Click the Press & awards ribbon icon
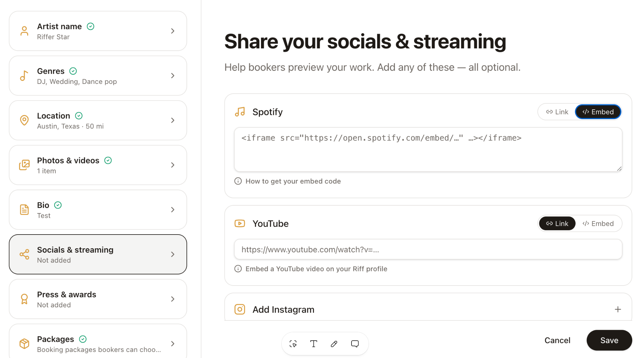Image resolution: width=644 pixels, height=358 pixels. (x=24, y=299)
